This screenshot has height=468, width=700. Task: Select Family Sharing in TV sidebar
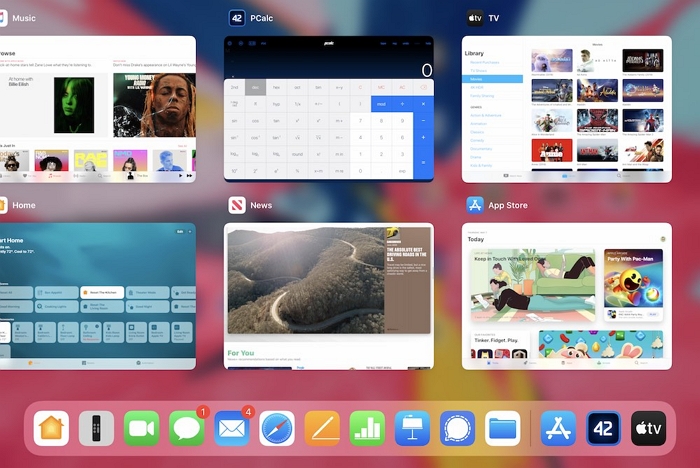(482, 96)
